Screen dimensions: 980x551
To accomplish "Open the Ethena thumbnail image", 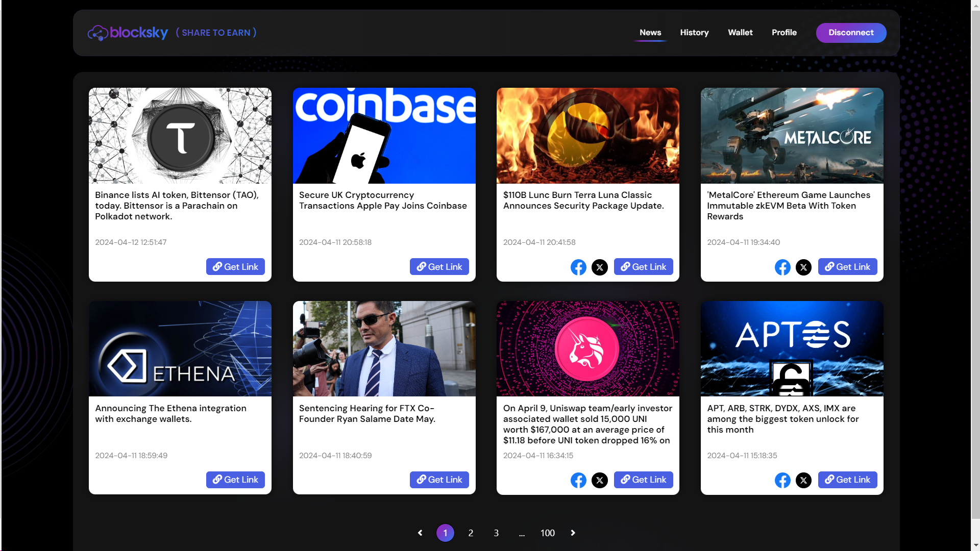I will pos(180,348).
